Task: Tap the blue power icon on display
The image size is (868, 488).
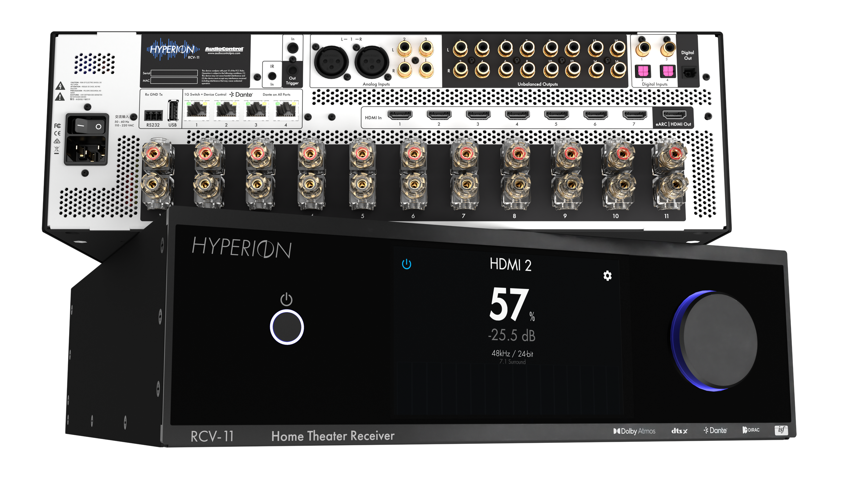Action: pyautogui.click(x=406, y=264)
